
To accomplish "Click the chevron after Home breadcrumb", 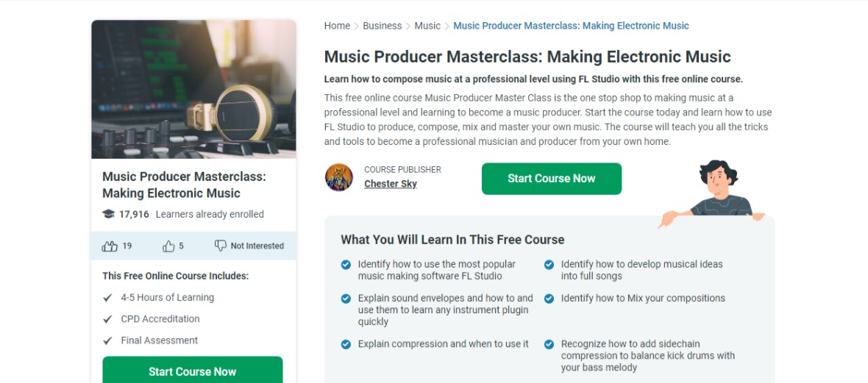I will (357, 26).
